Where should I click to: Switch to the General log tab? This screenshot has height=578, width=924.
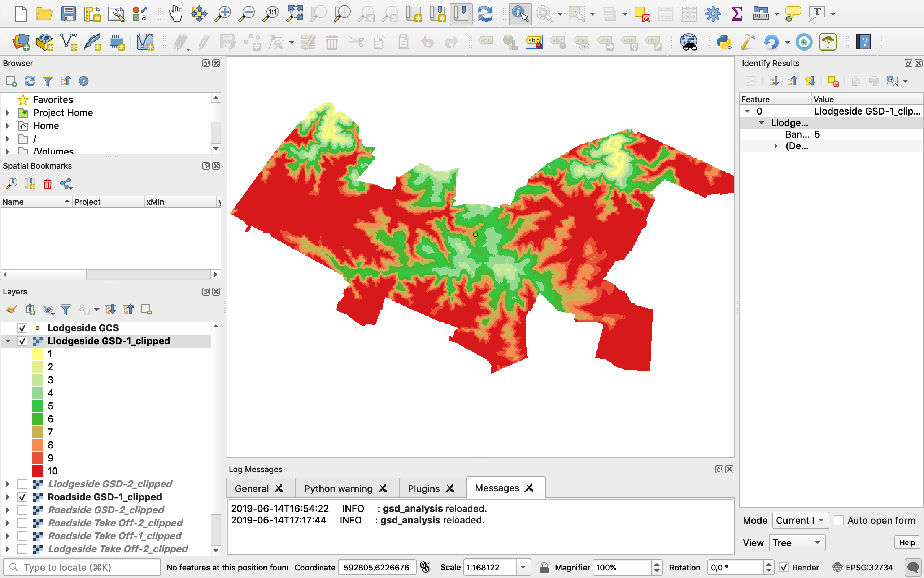pos(252,488)
